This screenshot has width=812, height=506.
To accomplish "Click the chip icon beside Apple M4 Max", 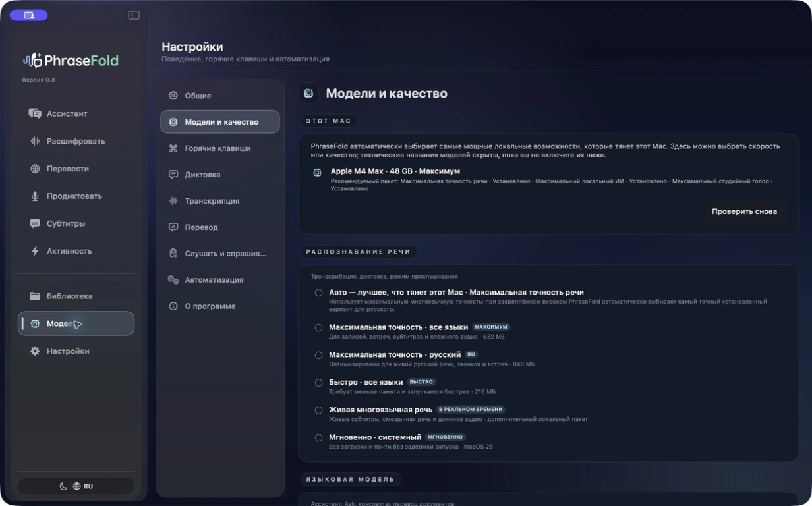I will (x=317, y=172).
